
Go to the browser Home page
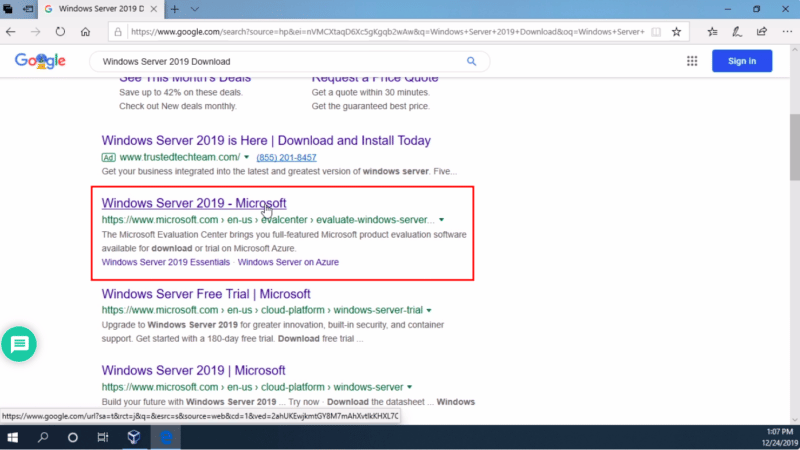pos(85,31)
